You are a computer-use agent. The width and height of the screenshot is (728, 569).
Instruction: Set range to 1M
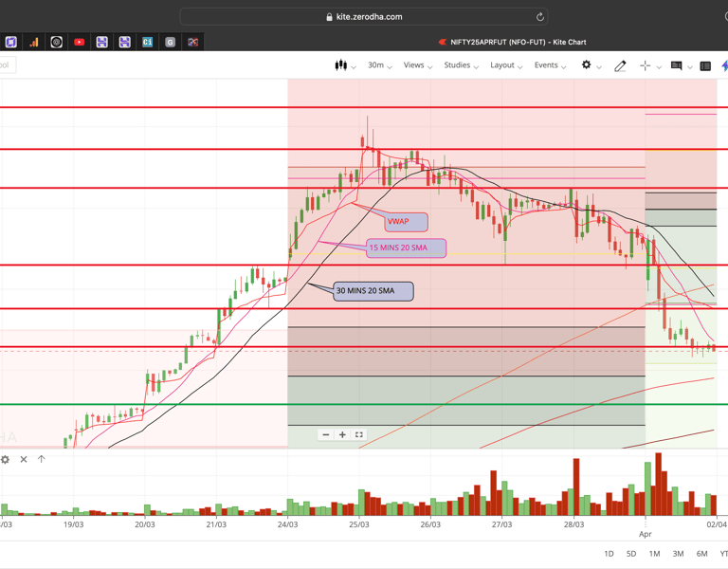[x=654, y=554]
